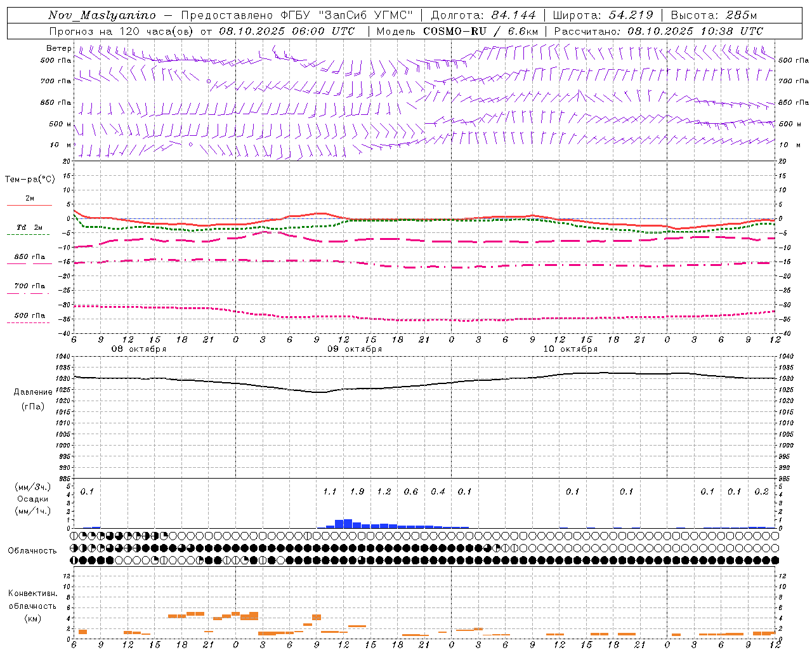Viewport: 812px width, 650px height.
Task: Select the Модель COSMO-RU / 6.6км label
Action: 457,31
